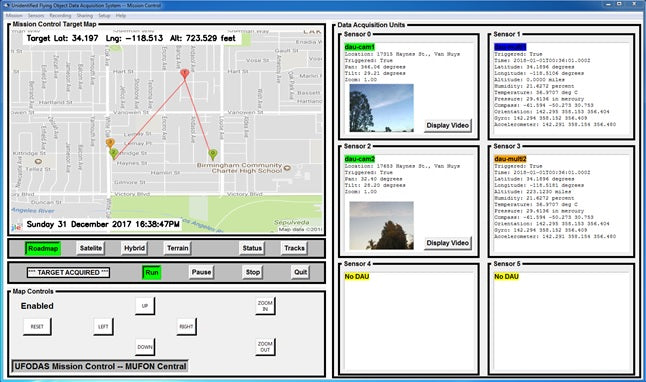Click the blue Sensor 1 unit label
Image resolution: width=646 pixels, height=382 pixels.
tap(510, 47)
